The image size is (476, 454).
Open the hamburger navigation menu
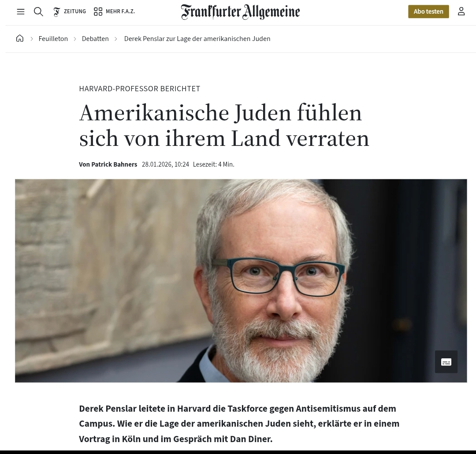click(21, 11)
